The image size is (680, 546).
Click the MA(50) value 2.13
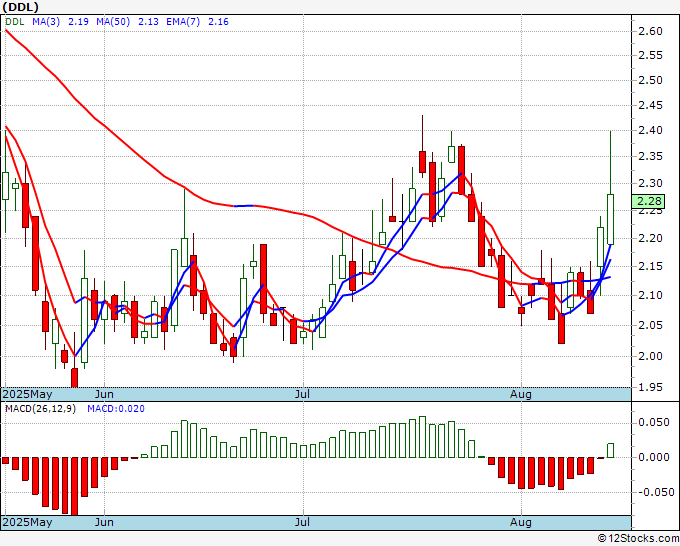[x=148, y=22]
